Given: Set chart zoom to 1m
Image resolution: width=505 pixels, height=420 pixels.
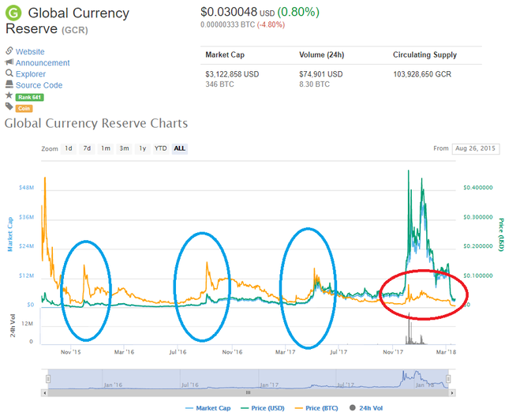Looking at the screenshot, I should pos(106,148).
